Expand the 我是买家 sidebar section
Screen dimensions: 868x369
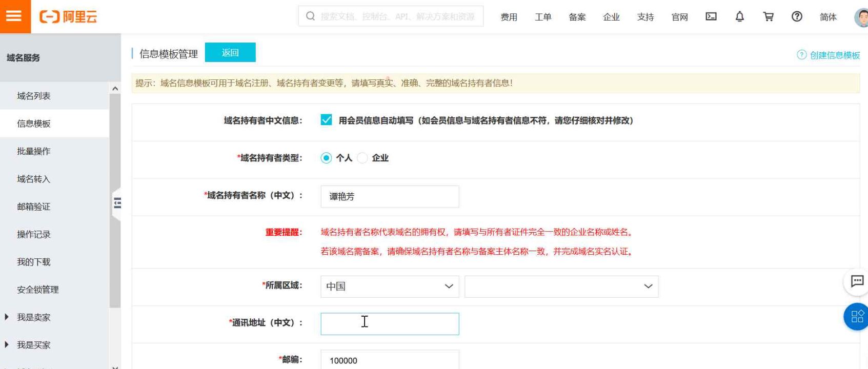point(33,345)
